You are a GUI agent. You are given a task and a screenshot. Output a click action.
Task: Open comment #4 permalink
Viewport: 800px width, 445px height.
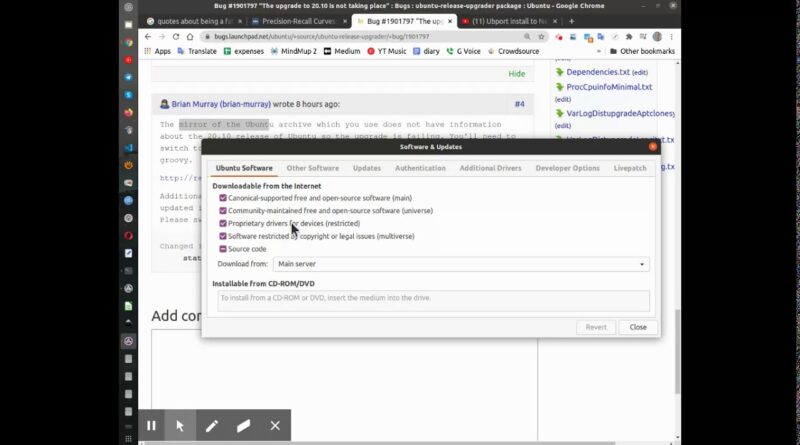(x=519, y=104)
